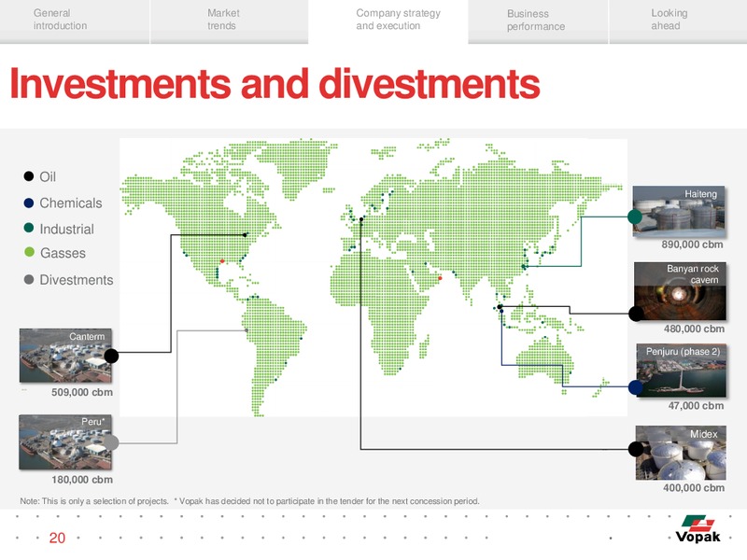The height and width of the screenshot is (560, 747).
Task: Click the 400,000 cbm capacity text
Action: [694, 487]
